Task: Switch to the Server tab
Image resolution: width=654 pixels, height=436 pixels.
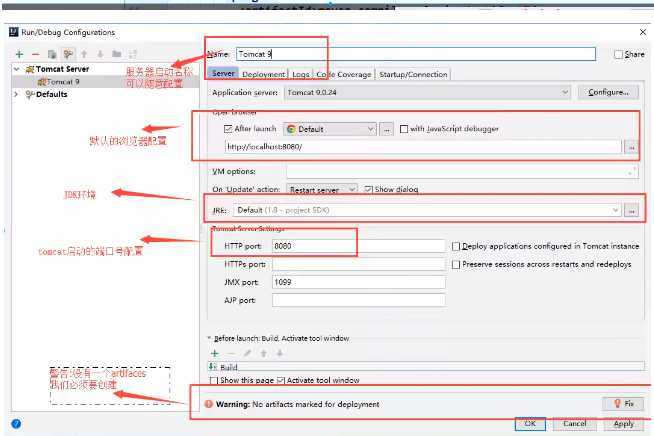Action: pos(223,74)
